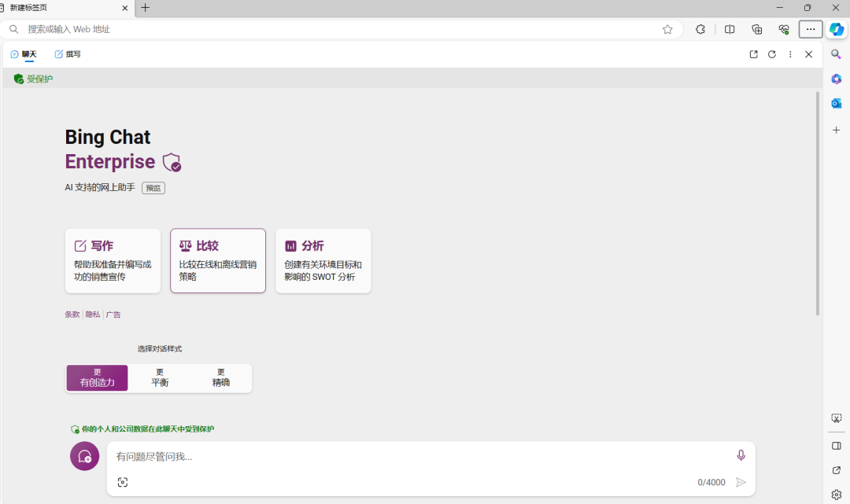Image resolution: width=850 pixels, height=504 pixels.
Task: Click the 0/4000 character counter
Action: [x=711, y=482]
